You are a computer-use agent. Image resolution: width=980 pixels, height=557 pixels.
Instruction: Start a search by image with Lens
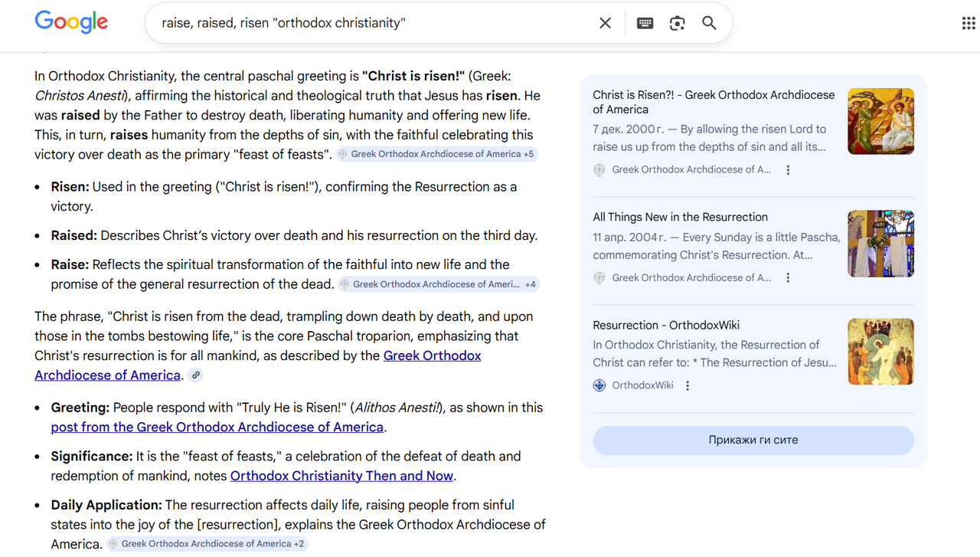677,23
